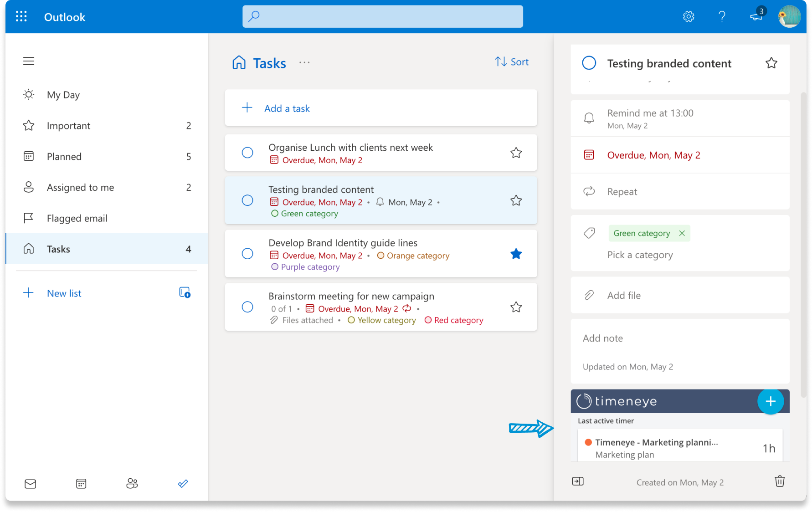Complete Develop Brand Identity guide lines task
The height and width of the screenshot is (512, 812).
247,254
